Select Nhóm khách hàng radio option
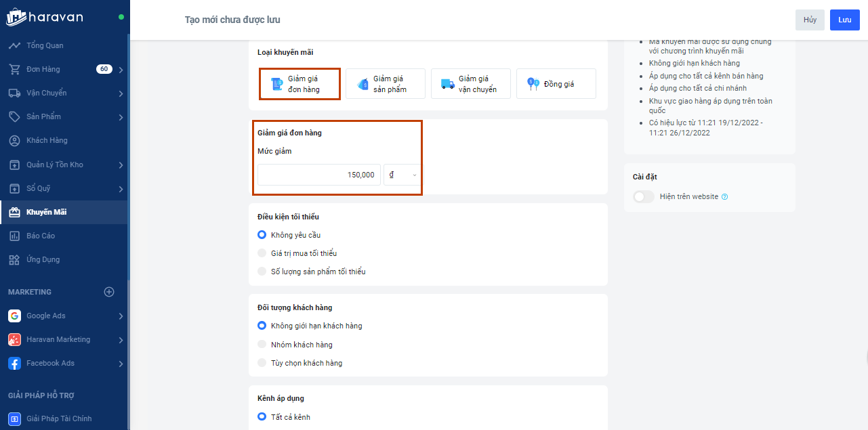The height and width of the screenshot is (430, 868). pyautogui.click(x=262, y=345)
